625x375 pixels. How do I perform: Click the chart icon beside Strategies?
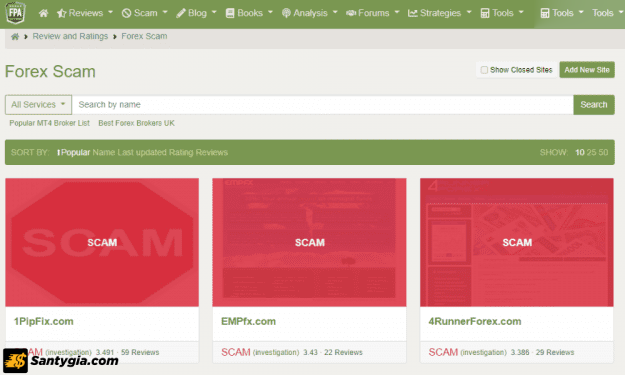tap(413, 13)
